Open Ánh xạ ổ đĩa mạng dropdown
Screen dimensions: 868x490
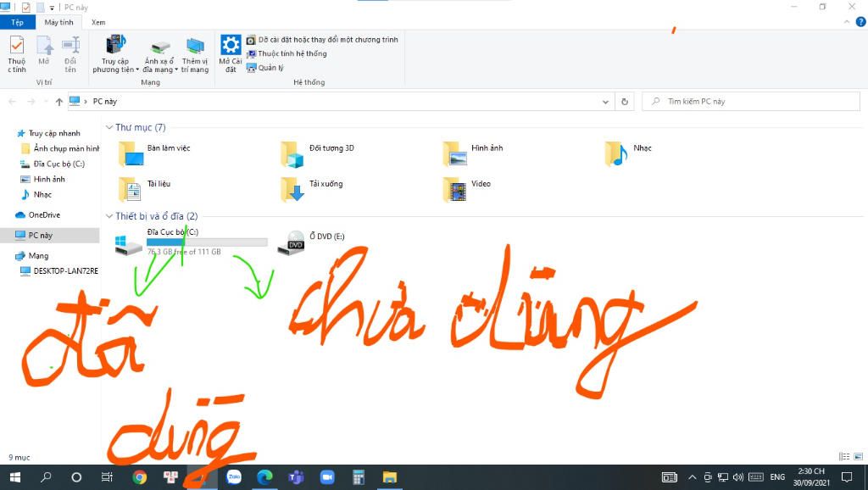[x=160, y=55]
